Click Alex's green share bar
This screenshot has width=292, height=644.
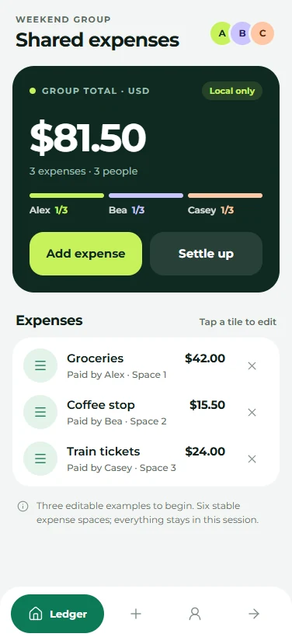pos(67,196)
